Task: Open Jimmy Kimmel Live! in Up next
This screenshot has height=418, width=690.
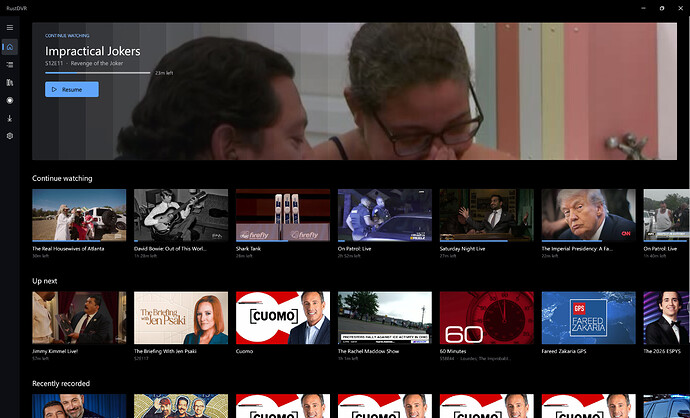Action: tap(79, 318)
